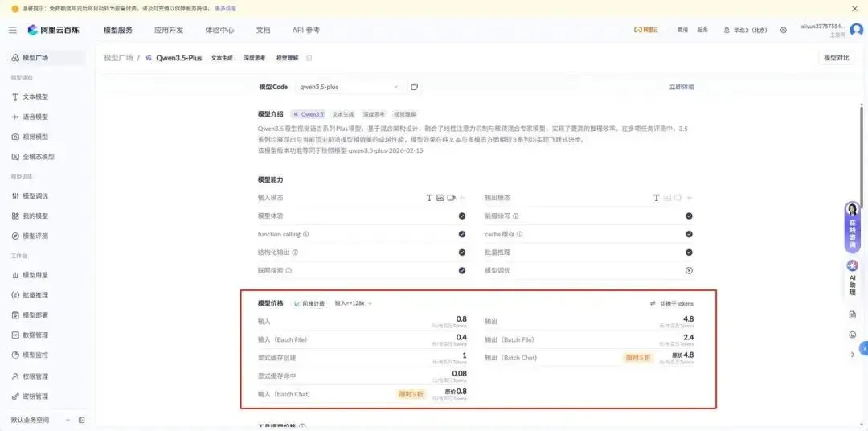
Task: Open the AI 助理 assistant
Action: click(853, 277)
